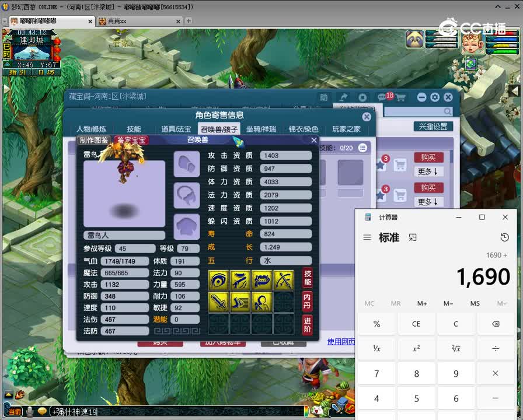Expand the first 更多 dropdown
The width and height of the screenshot is (523, 420).
[428, 171]
